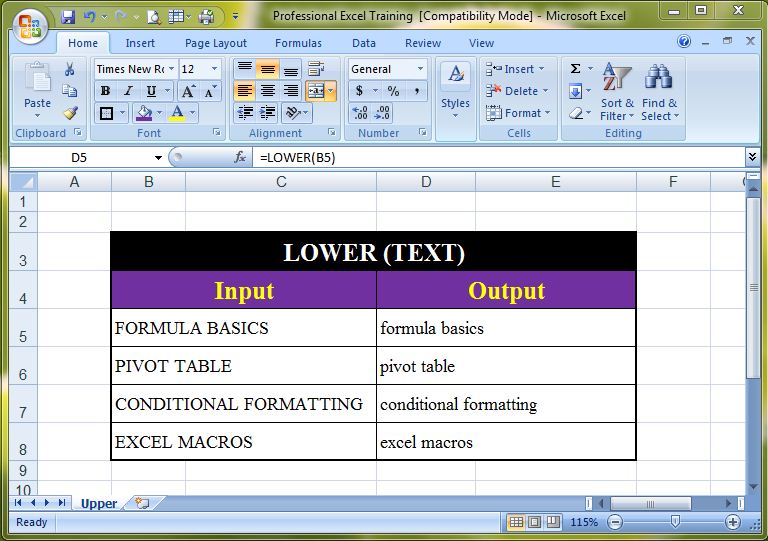
Task: Open Microsoft Excel Help
Action: pos(684,42)
